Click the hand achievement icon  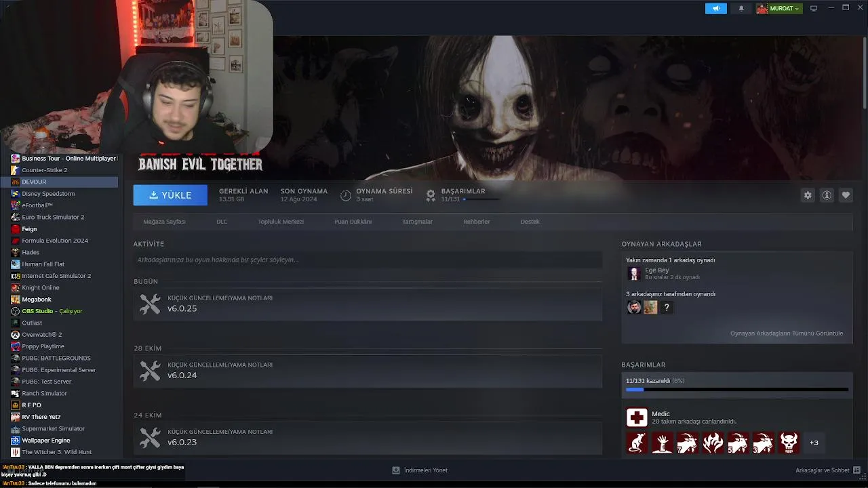[x=662, y=443]
